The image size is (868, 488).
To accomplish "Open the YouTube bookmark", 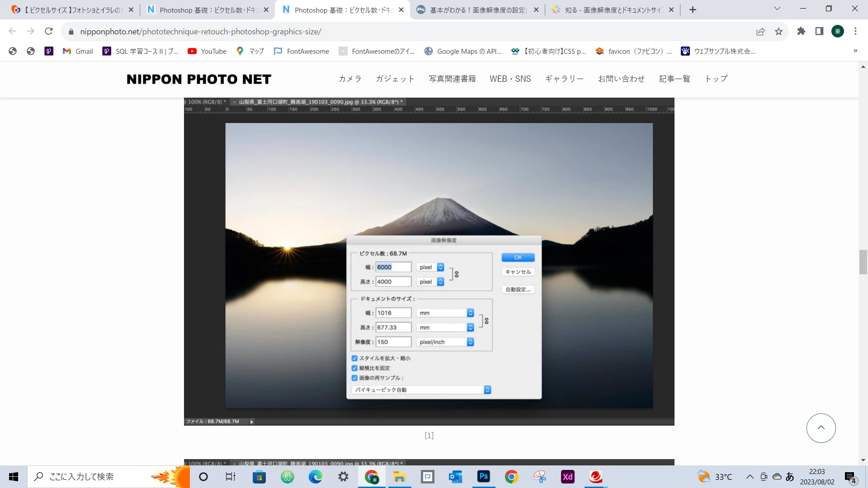I will click(207, 51).
